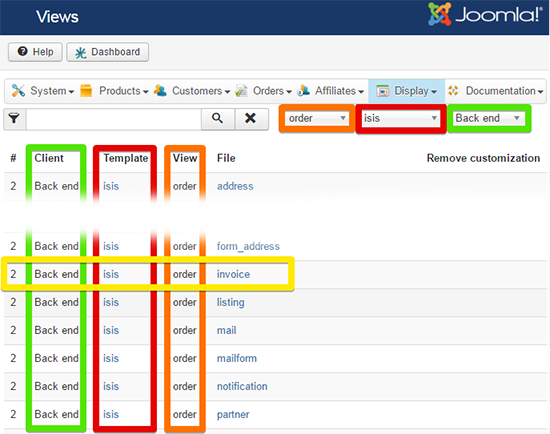Image resolution: width=550 pixels, height=434 pixels.
Task: Click the 'Template' column header
Action: pos(126,158)
